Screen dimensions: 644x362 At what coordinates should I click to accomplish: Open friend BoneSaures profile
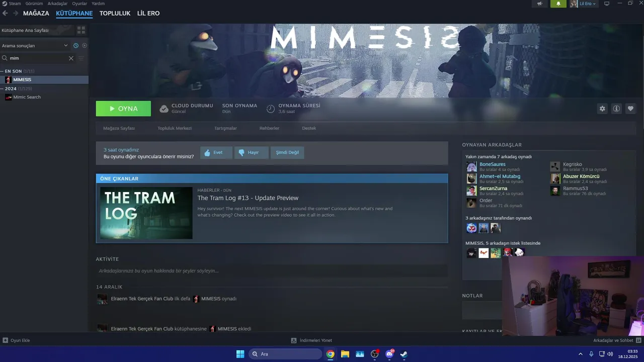click(x=493, y=164)
